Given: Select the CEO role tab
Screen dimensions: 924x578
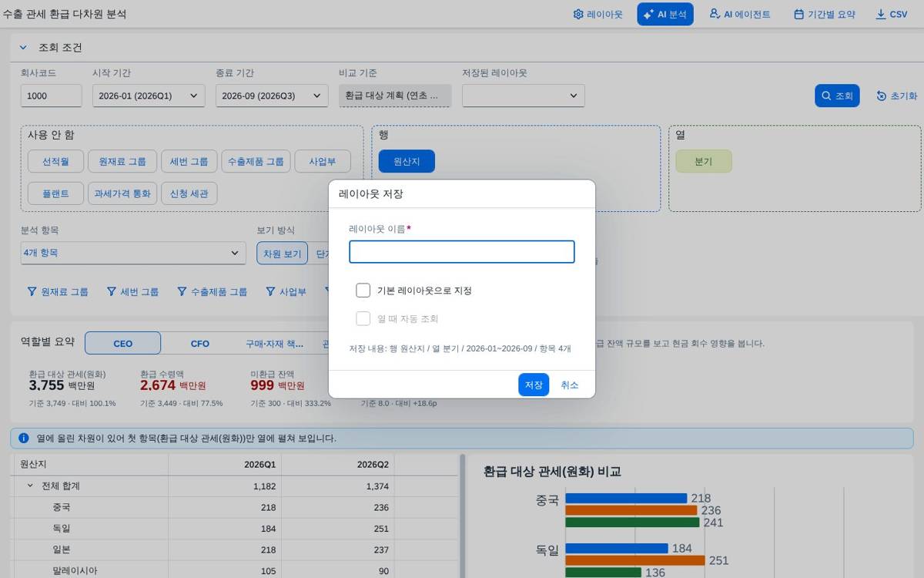Looking at the screenshot, I should click(123, 343).
